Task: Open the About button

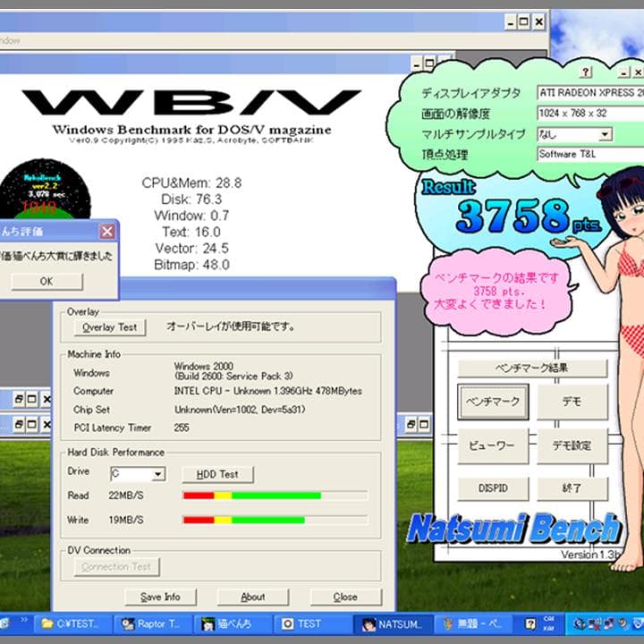Action: (253, 597)
